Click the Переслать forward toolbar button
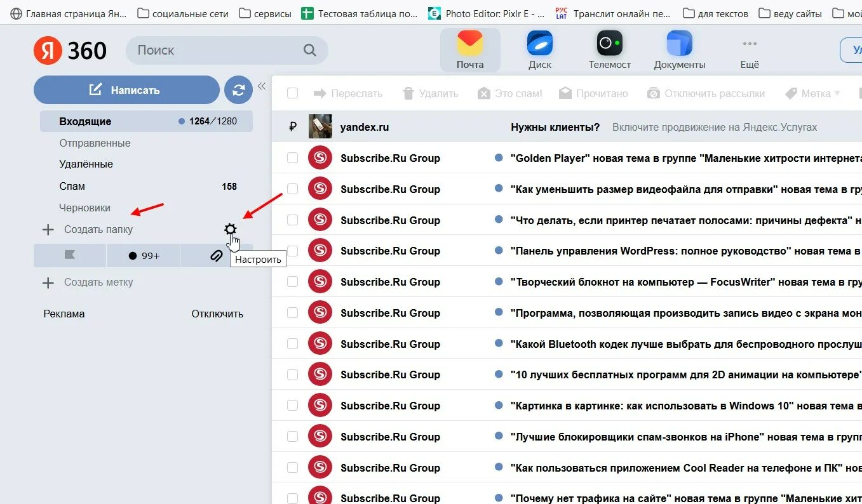The height and width of the screenshot is (504, 862). pyautogui.click(x=347, y=93)
